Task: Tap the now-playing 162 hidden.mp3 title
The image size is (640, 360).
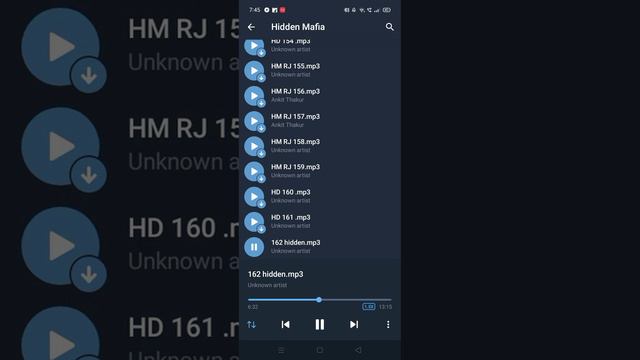Action: click(276, 274)
